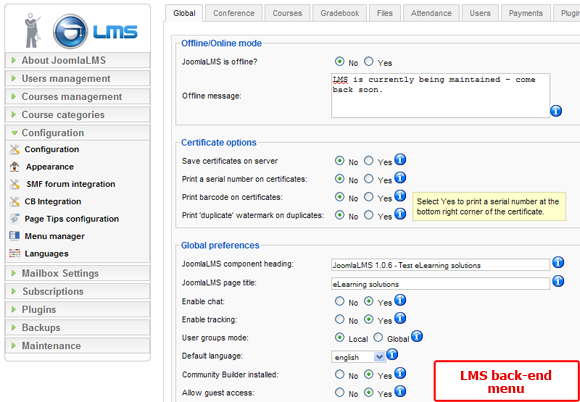580x402 pixels.
Task: Open CB Integration link
Action: tap(53, 202)
